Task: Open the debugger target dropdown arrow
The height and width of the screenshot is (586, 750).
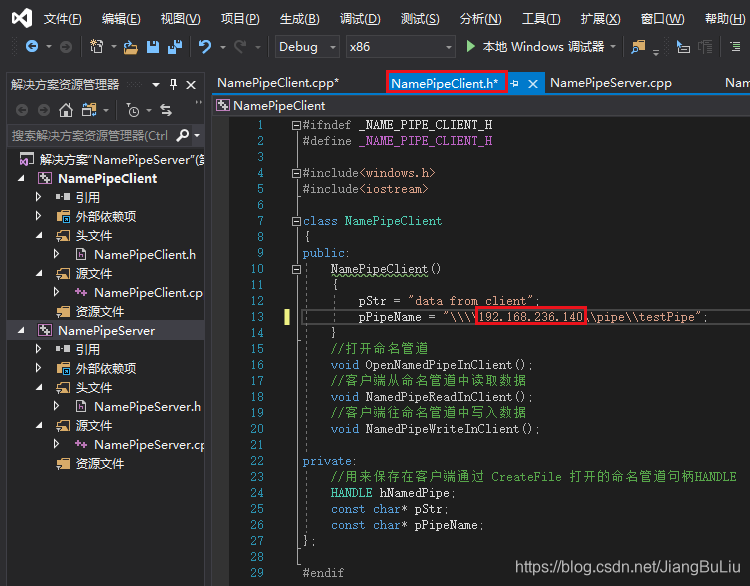Action: (613, 46)
